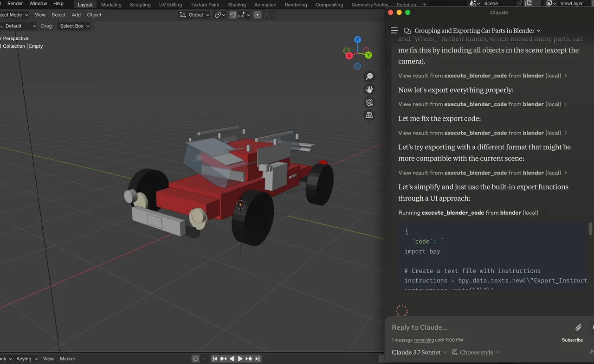Play animation in reverse
Viewport: 594px width, 364px height.
coord(232,358)
